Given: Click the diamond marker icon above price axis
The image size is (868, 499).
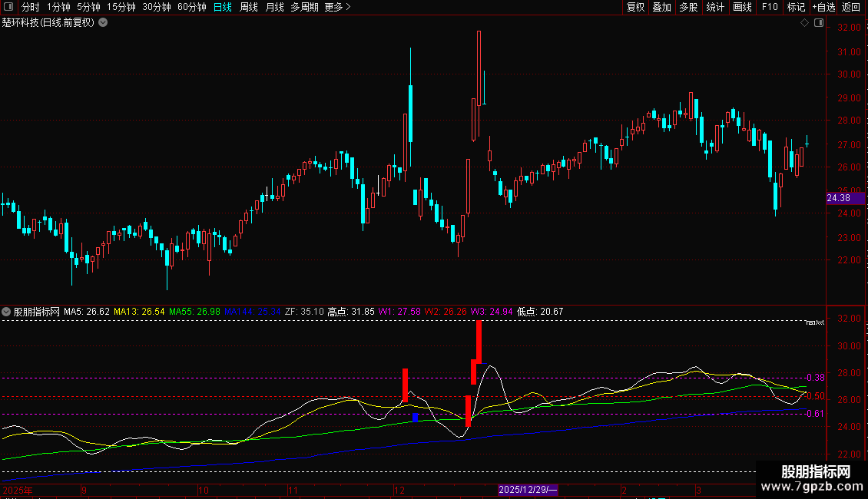Looking at the screenshot, I should 804,23.
